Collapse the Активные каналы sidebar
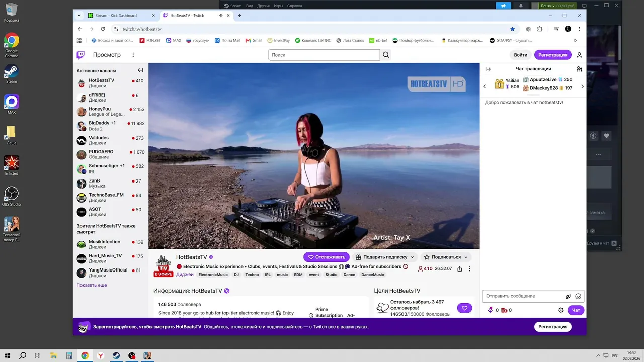The width and height of the screenshot is (644, 362). [140, 70]
